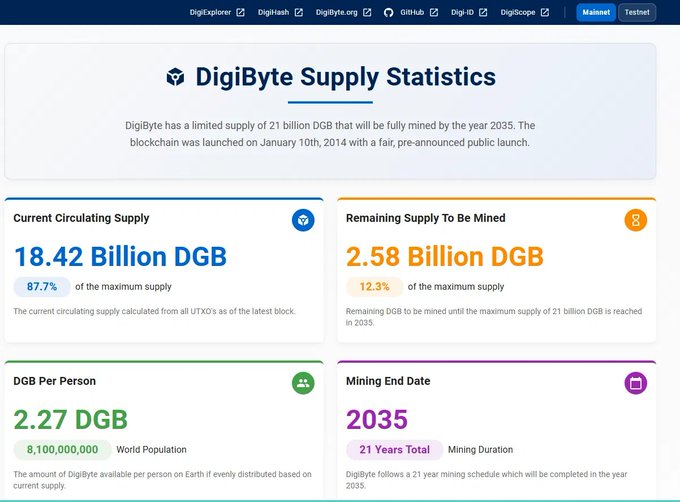Click the purple calendar icon on Mining End Date card
Screen dimensions: 680x502
[x=636, y=383]
